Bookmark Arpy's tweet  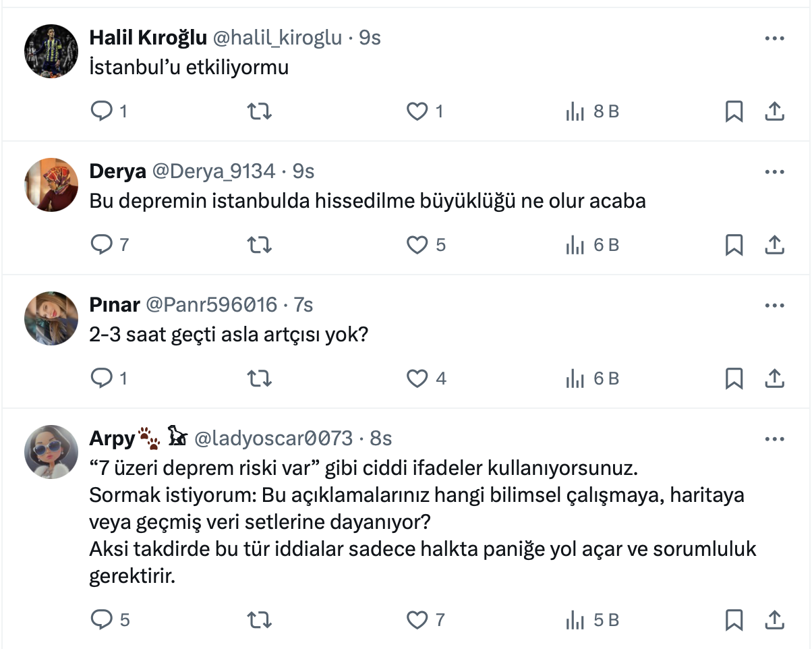click(x=734, y=619)
